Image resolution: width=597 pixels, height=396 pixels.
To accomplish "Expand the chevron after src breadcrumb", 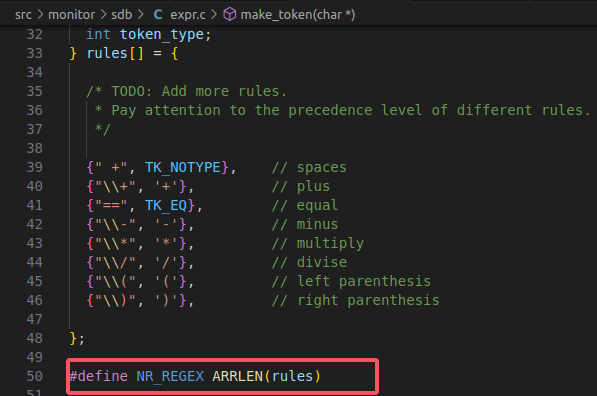I will [x=40, y=15].
